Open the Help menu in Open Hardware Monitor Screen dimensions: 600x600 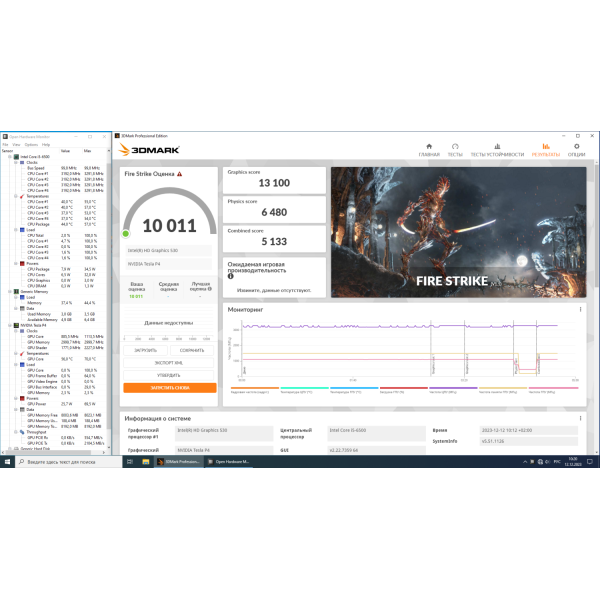coord(46,145)
